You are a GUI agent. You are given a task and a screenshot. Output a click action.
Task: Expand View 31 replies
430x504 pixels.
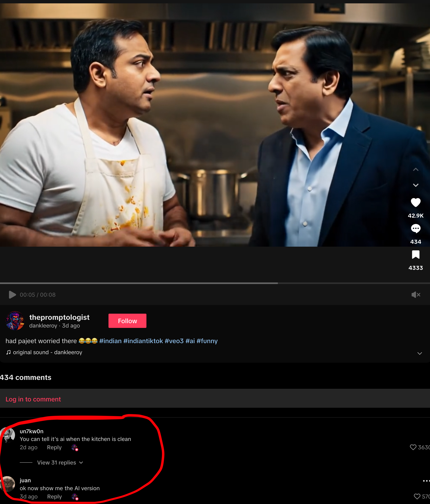(60, 462)
